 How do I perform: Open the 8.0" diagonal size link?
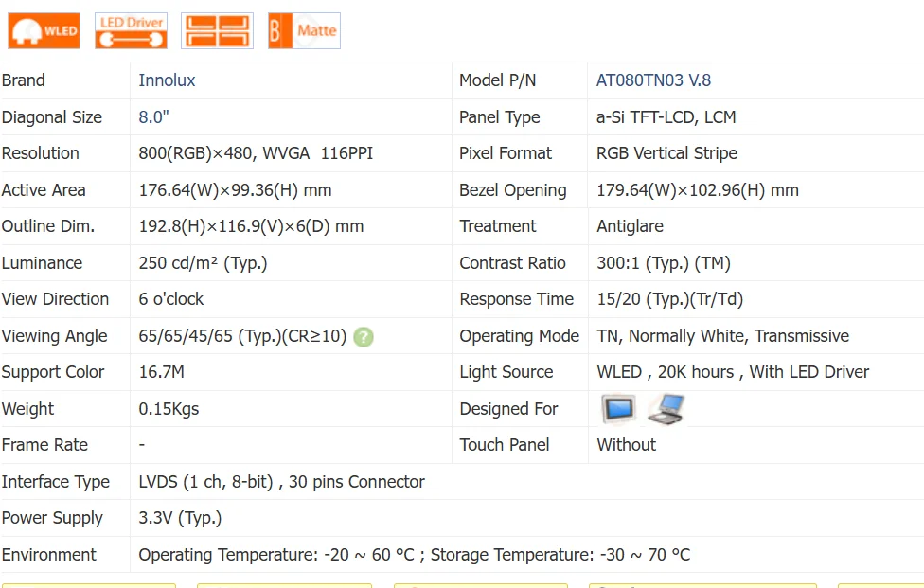click(x=153, y=117)
